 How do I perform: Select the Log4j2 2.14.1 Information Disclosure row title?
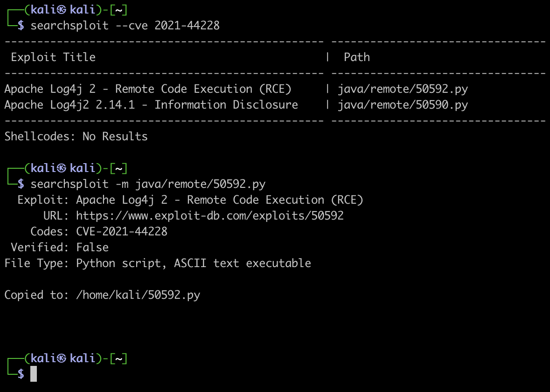[151, 105]
